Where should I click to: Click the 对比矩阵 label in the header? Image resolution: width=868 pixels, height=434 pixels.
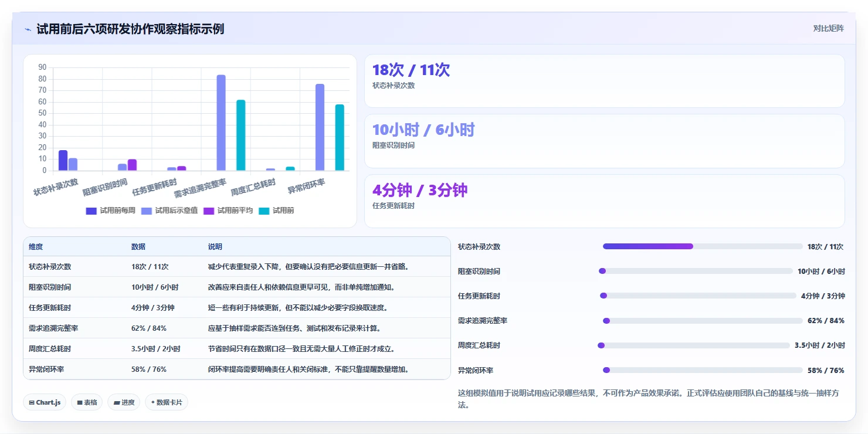828,28
